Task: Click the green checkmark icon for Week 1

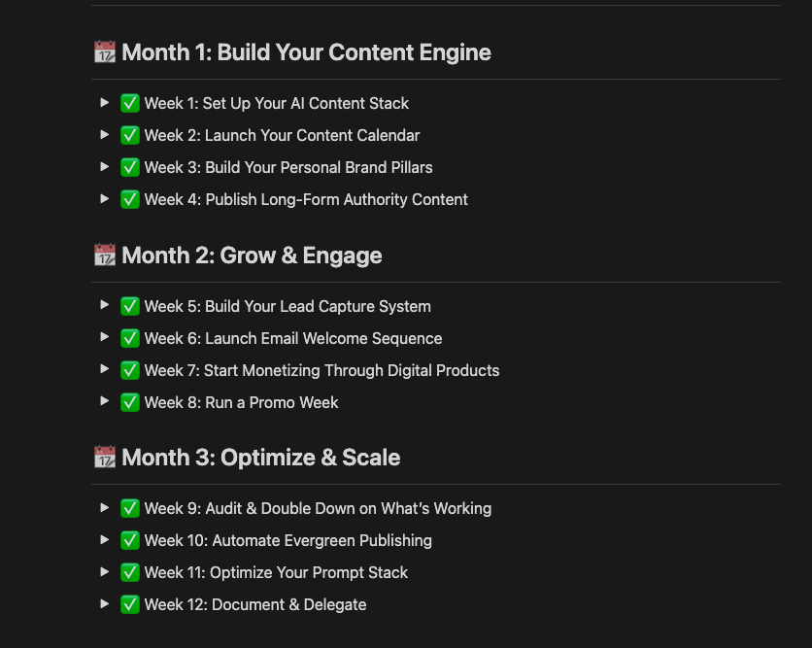Action: [130, 103]
